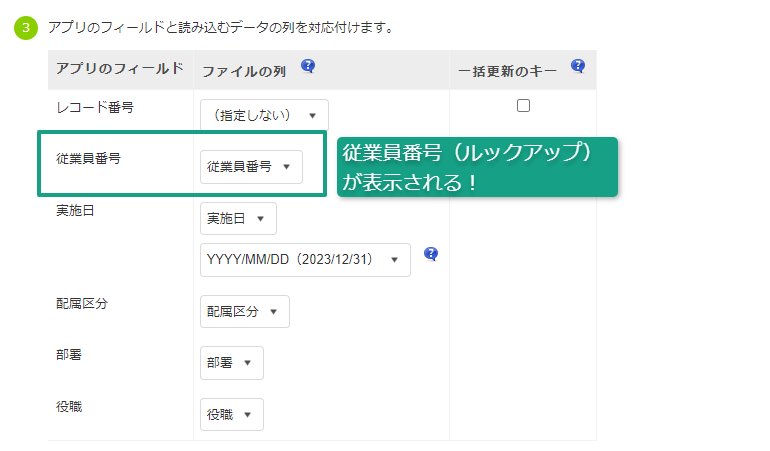The height and width of the screenshot is (451, 770).
Task: Click the ファイルの列 column header text
Action: (244, 72)
